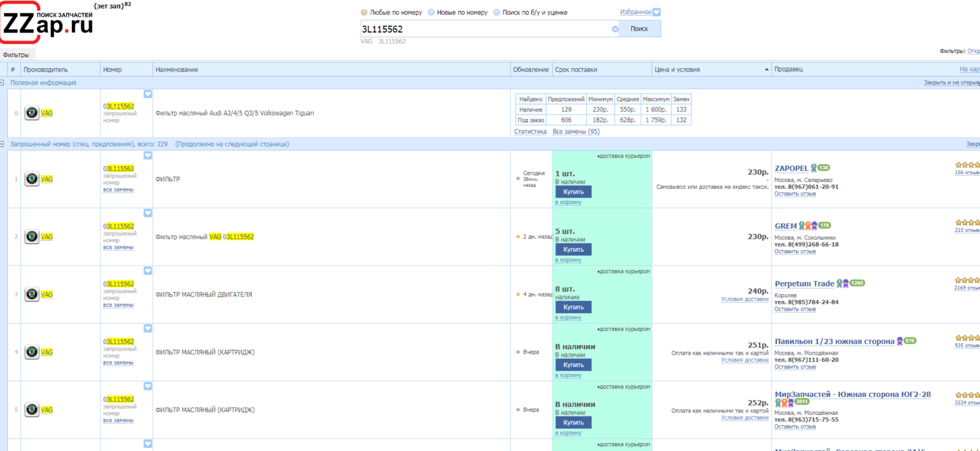Click 'Оставить отзыв' for GREM
Screen dimensions: 980x451
coord(795,252)
